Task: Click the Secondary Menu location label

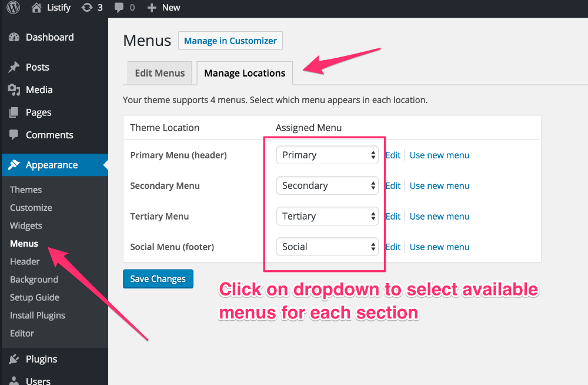Action: tap(165, 185)
